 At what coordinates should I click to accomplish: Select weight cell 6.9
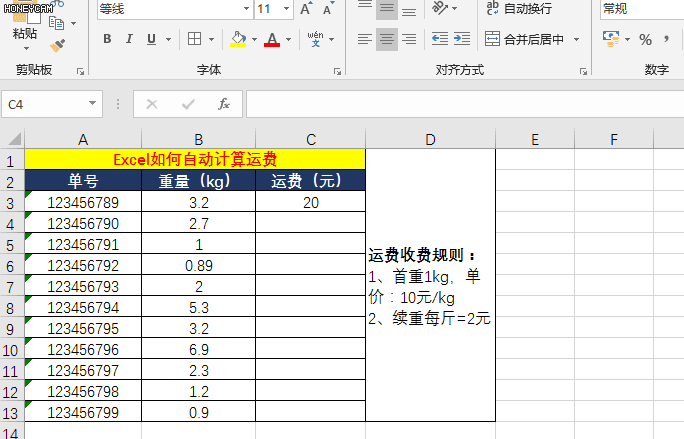pyautogui.click(x=198, y=350)
